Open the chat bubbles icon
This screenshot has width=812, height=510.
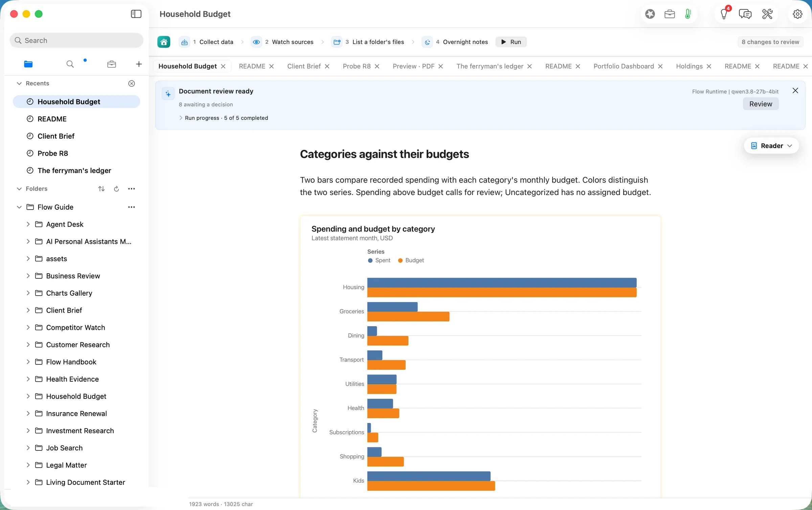click(x=745, y=14)
